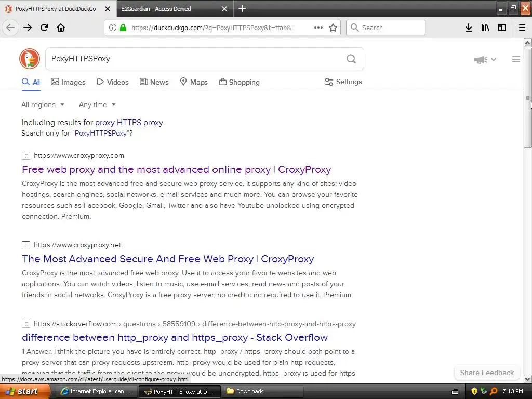This screenshot has height=399, width=532.
Task: Close the E2Guardian Access Denied tab
Action: [x=224, y=9]
